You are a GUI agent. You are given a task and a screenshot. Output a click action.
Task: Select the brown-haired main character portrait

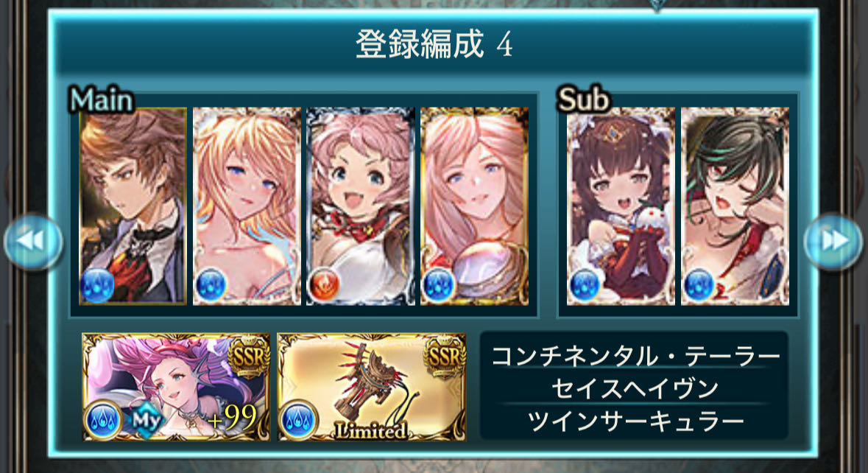(133, 206)
